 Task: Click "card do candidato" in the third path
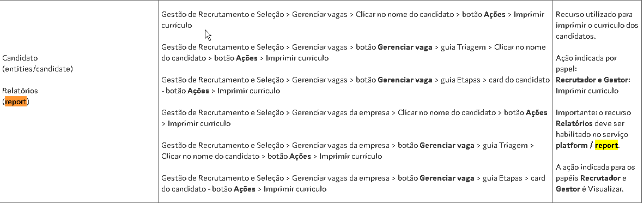[519, 80]
